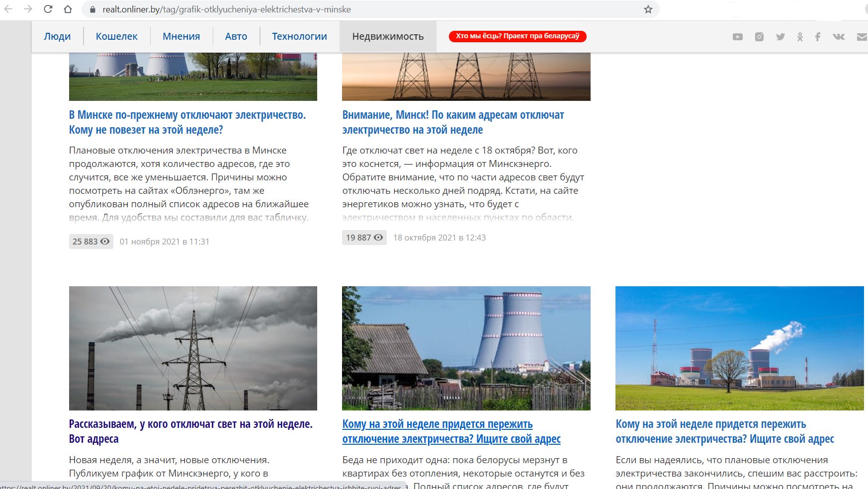Switch to the Авто section
The height and width of the screenshot is (489, 868).
(236, 36)
